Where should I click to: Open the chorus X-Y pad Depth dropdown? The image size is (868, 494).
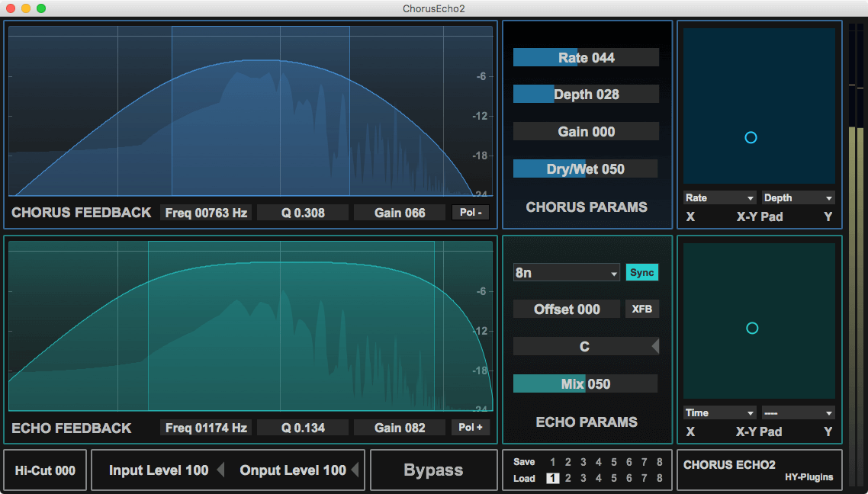coord(798,198)
